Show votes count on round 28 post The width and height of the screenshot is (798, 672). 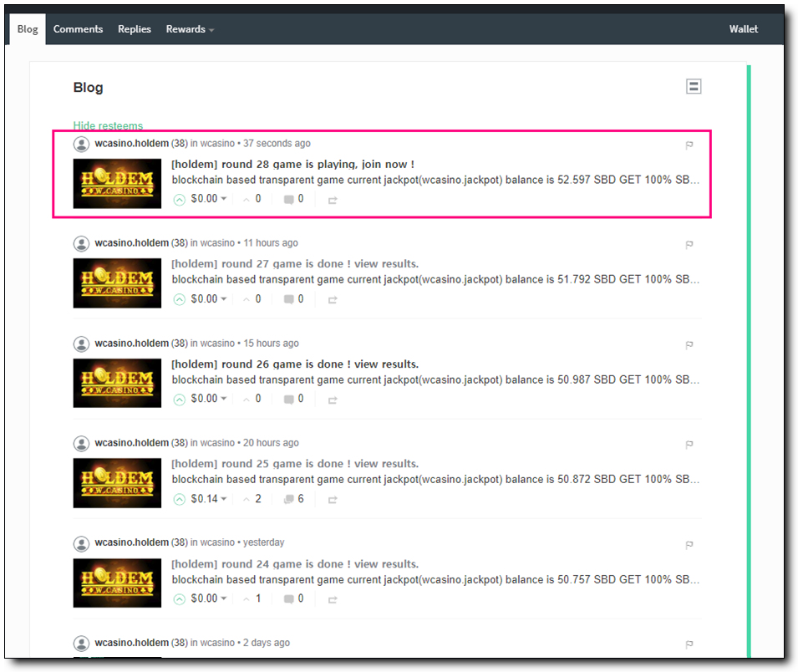tap(252, 199)
